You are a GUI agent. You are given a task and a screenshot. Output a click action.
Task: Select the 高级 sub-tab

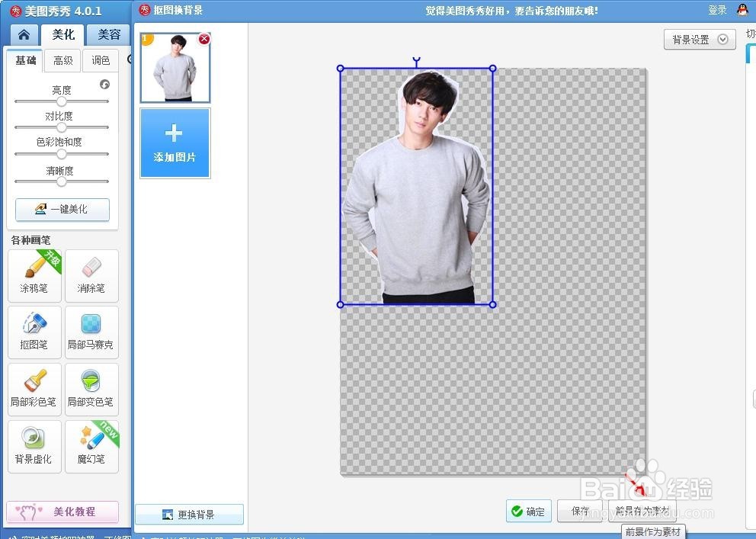pos(63,60)
